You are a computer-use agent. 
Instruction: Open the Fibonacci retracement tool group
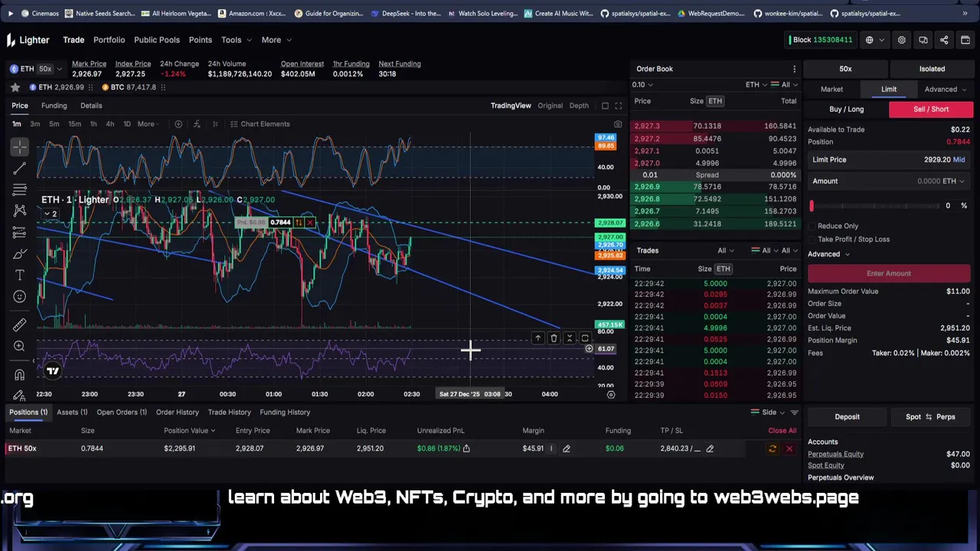20,189
